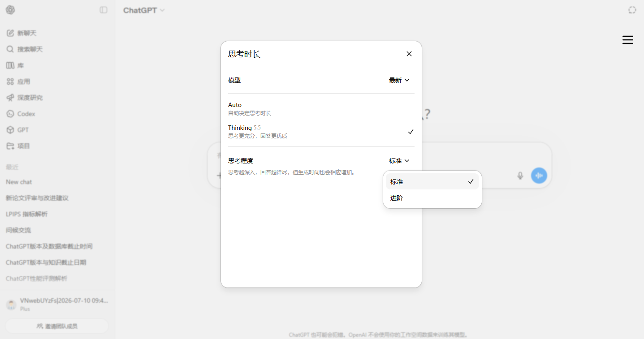Choose 进阶 in the dropdown menu
Viewport: 644px width, 339px height.
click(x=432, y=198)
